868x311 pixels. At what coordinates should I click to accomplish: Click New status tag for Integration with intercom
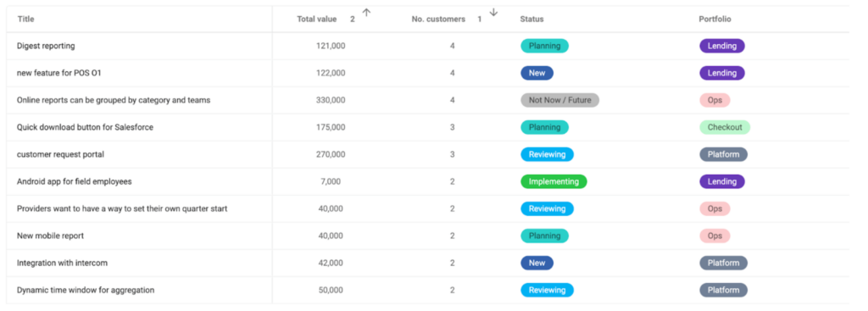[x=537, y=263]
